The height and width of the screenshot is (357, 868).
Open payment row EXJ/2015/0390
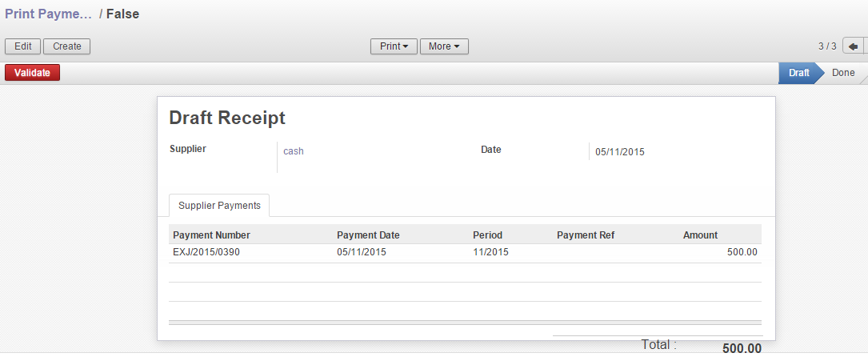click(x=206, y=252)
